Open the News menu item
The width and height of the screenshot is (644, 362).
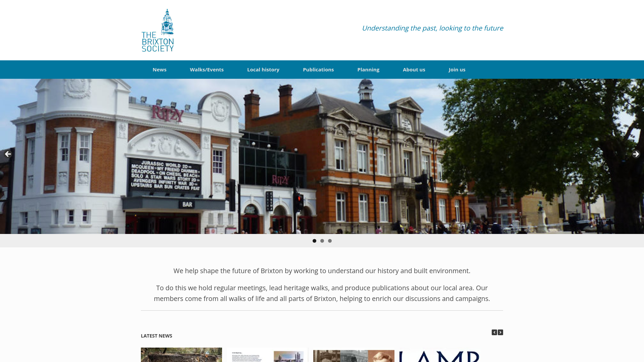[x=159, y=70]
